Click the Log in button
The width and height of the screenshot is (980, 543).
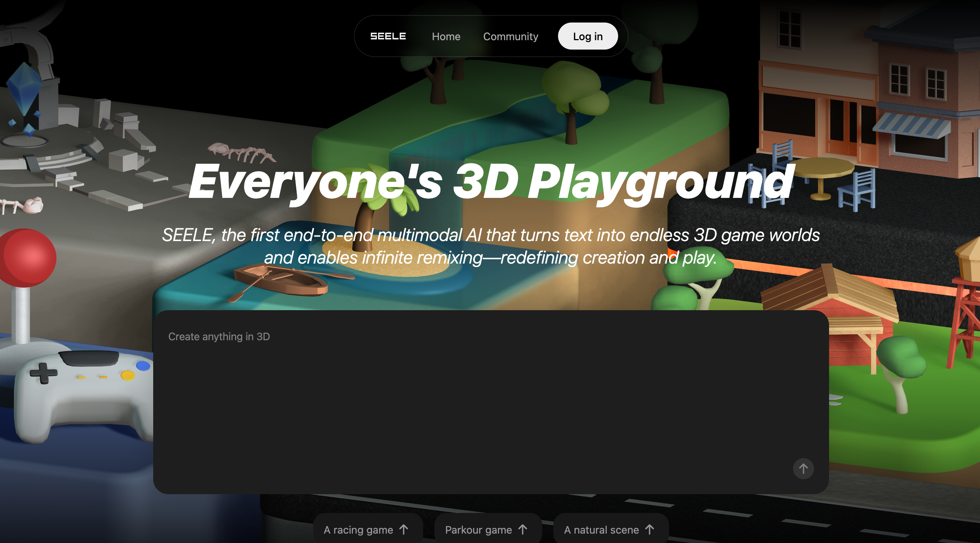tap(588, 36)
